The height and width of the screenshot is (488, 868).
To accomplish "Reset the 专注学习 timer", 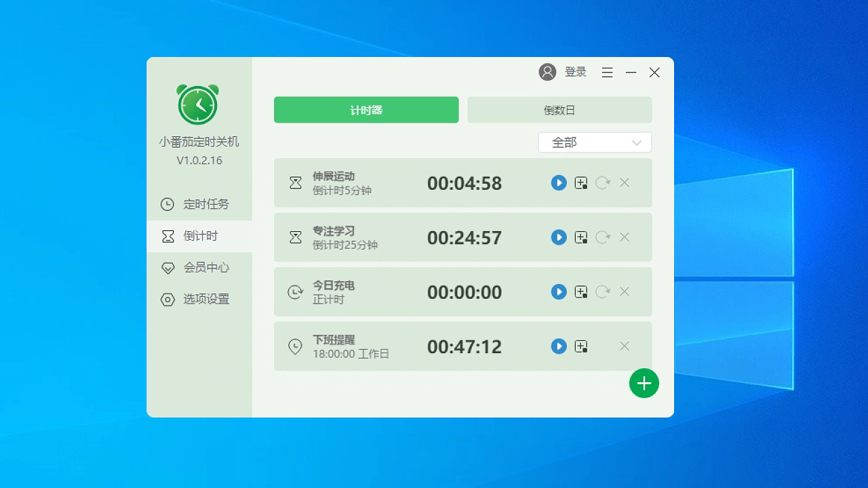I will click(602, 237).
